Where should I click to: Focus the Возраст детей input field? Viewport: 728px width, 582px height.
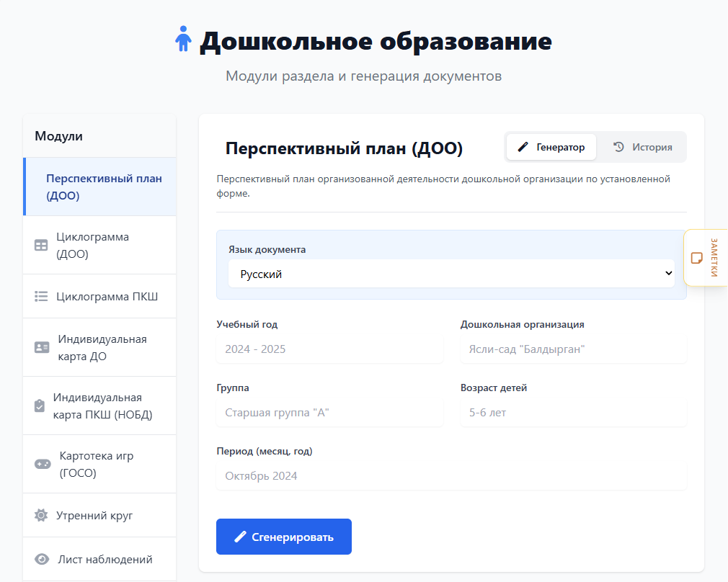pyautogui.click(x=574, y=413)
